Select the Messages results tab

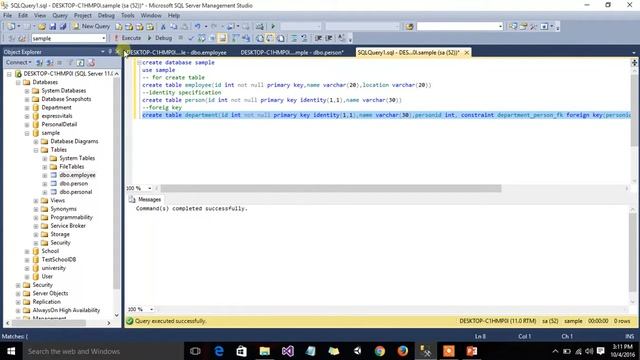pos(145,199)
